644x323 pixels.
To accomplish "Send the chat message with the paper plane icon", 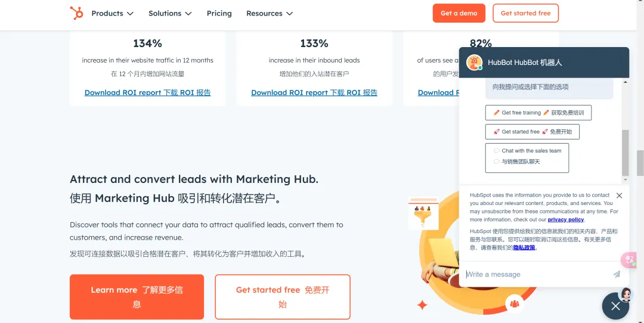I will (617, 274).
